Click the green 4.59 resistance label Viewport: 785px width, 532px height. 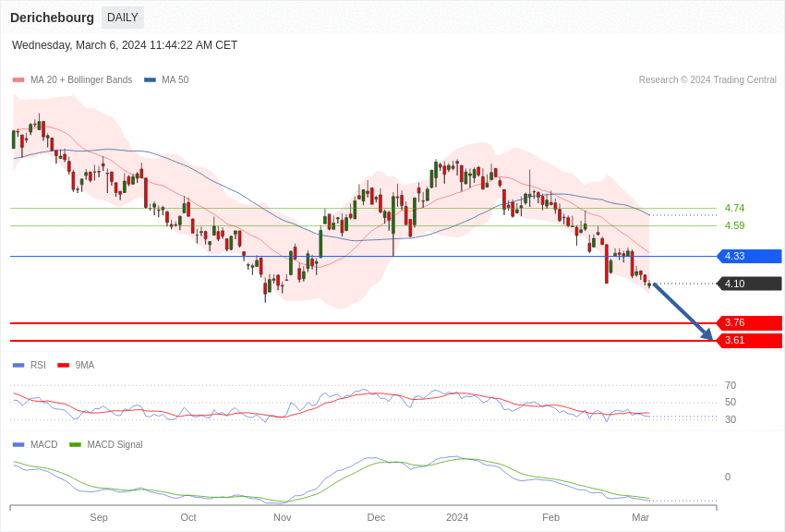pyautogui.click(x=734, y=225)
